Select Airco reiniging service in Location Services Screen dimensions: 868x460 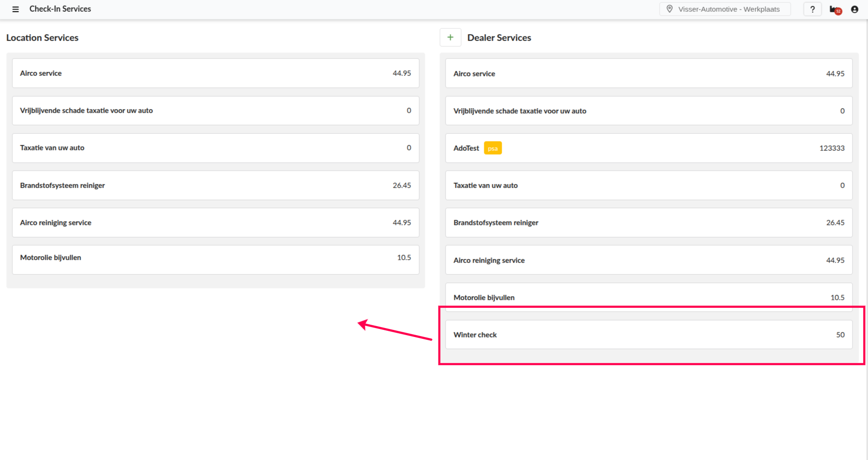point(215,222)
